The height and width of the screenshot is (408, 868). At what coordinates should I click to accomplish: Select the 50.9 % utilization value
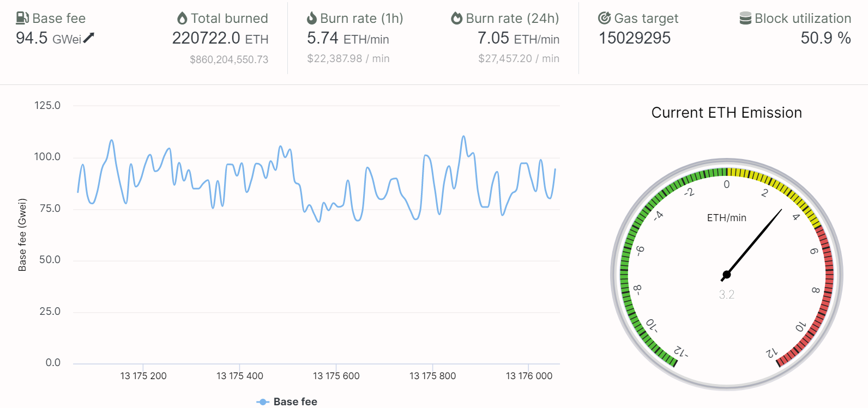[825, 38]
